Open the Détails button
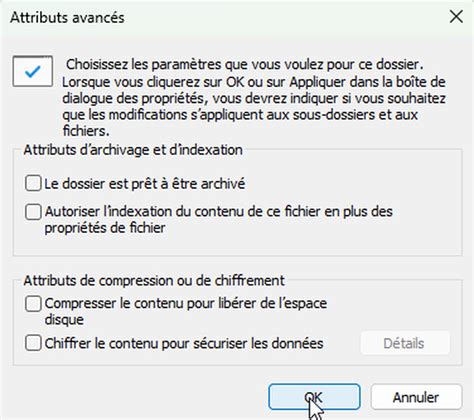This screenshot has width=474, height=420. coord(405,343)
